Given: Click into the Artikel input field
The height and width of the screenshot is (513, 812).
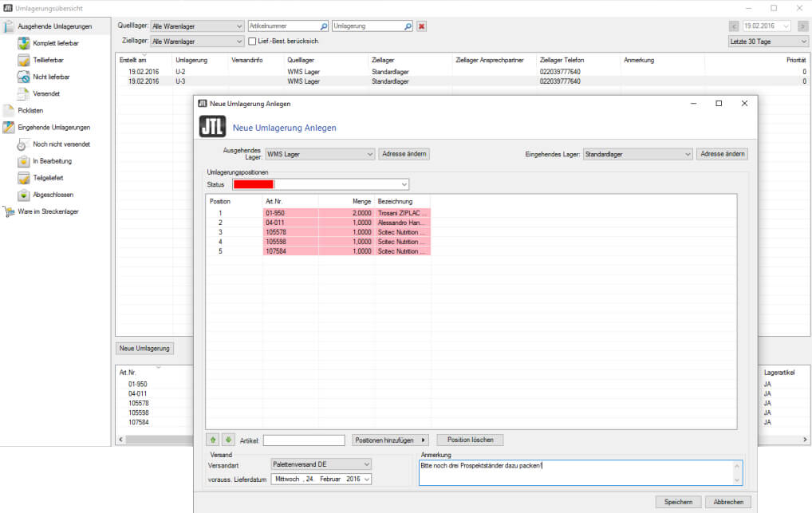Looking at the screenshot, I should [x=304, y=440].
